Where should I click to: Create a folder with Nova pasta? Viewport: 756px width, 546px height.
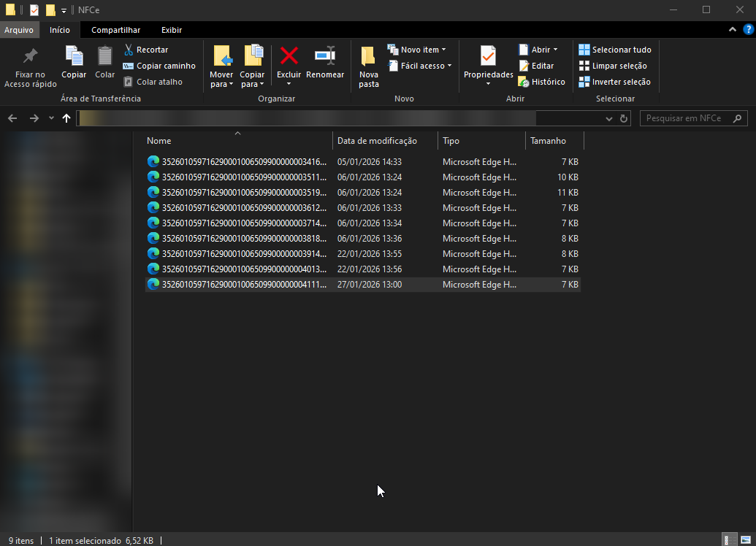tap(369, 66)
